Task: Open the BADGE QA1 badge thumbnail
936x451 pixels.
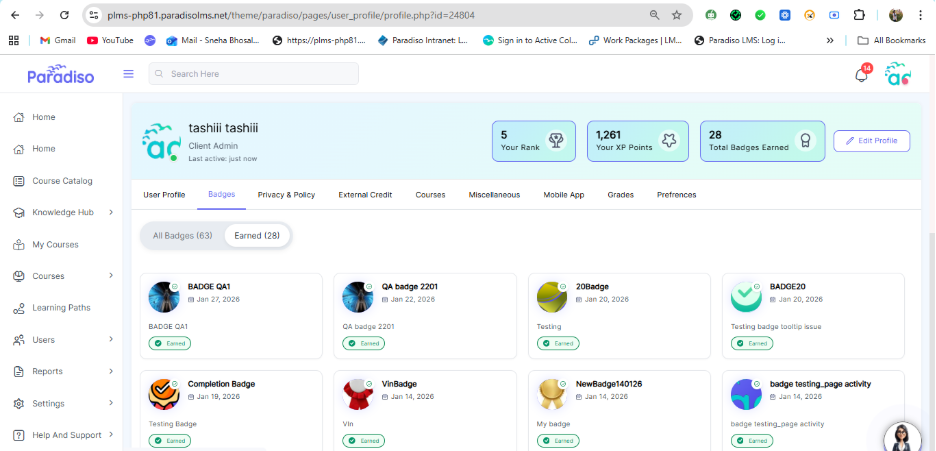Action: point(164,297)
